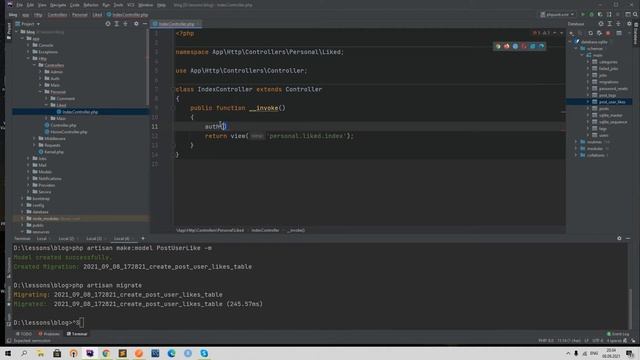
Task: Open the Edit menu
Action: coord(31,5)
